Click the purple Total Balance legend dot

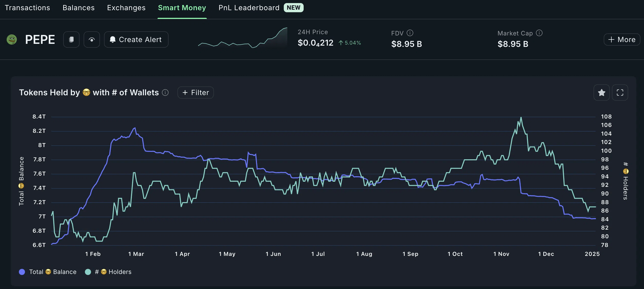point(22,272)
